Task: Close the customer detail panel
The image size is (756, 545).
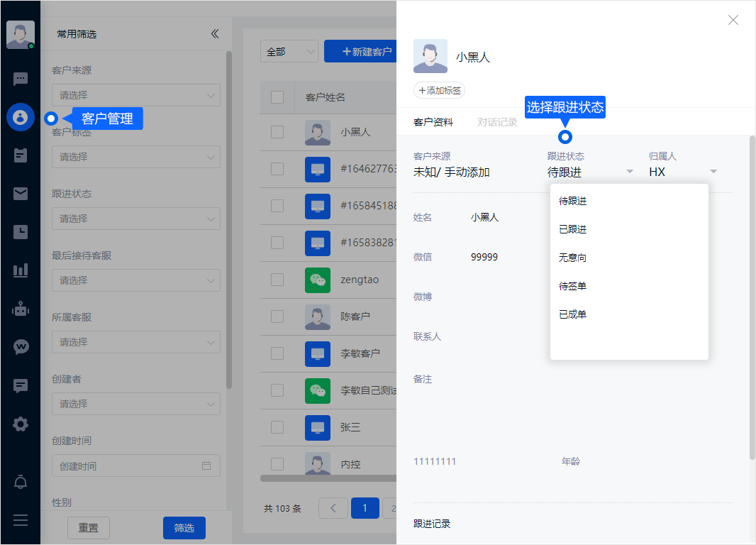Action: [733, 20]
